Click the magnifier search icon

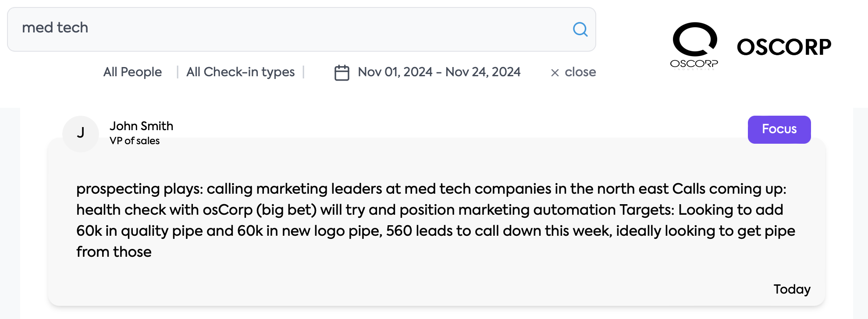coord(580,29)
